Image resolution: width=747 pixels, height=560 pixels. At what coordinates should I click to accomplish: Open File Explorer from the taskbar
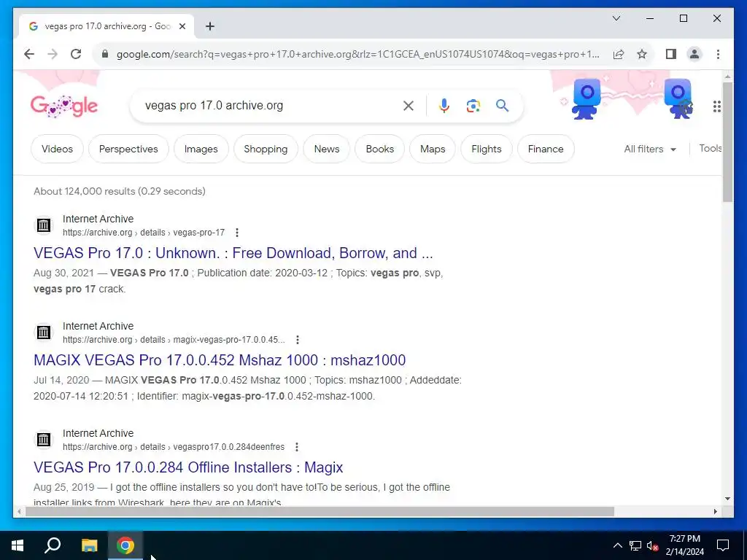(89, 545)
